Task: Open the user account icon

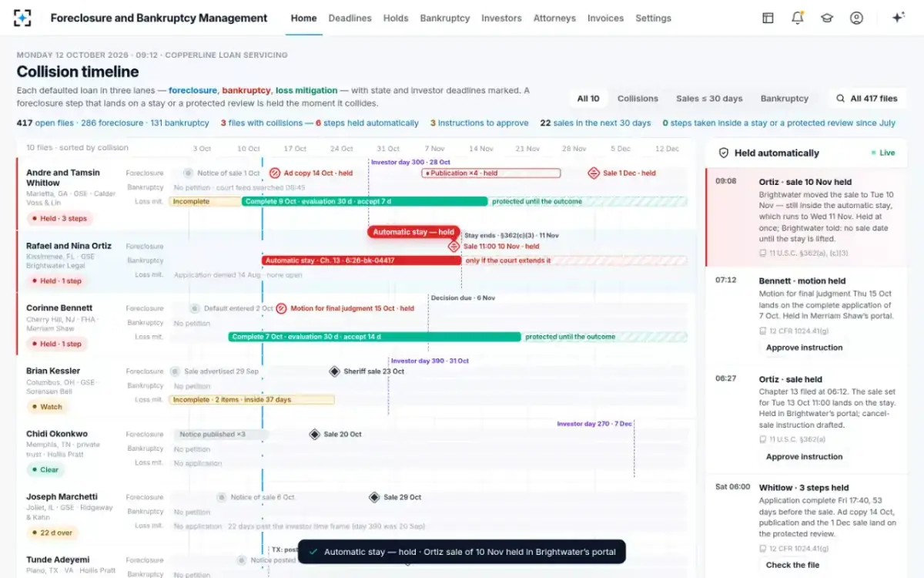Action: (x=856, y=18)
